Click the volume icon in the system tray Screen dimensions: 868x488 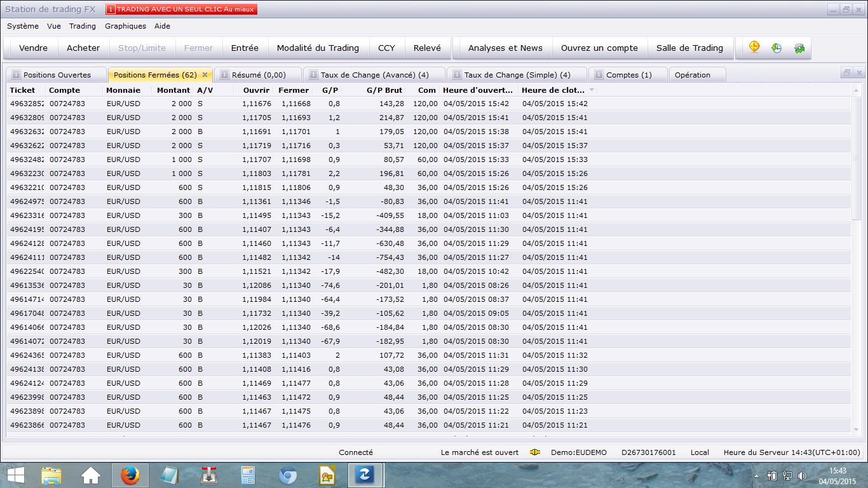pos(802,475)
